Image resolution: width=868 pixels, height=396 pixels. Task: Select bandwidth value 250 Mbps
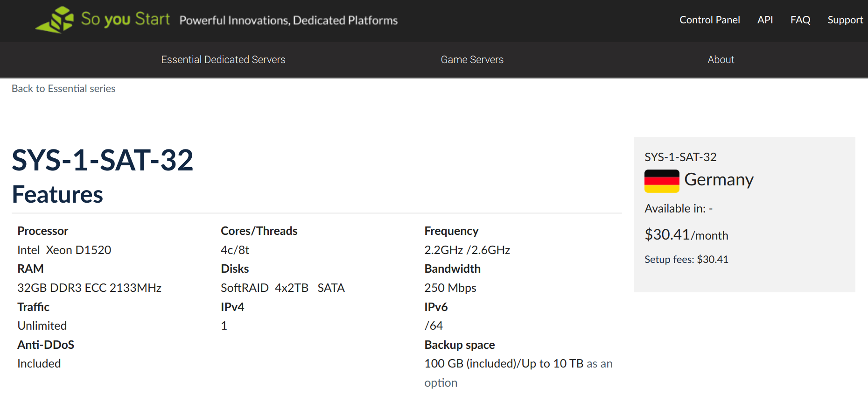tap(450, 288)
